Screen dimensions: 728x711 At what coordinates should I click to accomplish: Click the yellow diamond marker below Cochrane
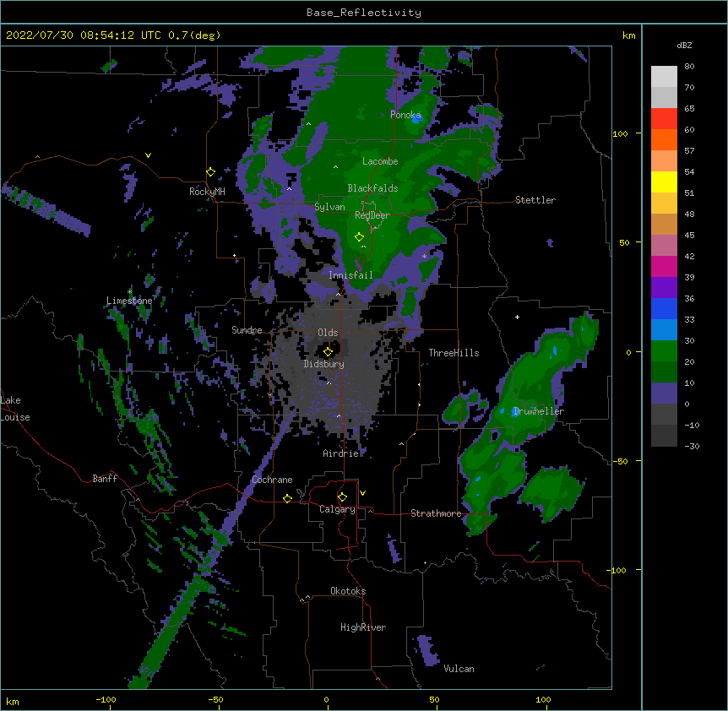(287, 498)
